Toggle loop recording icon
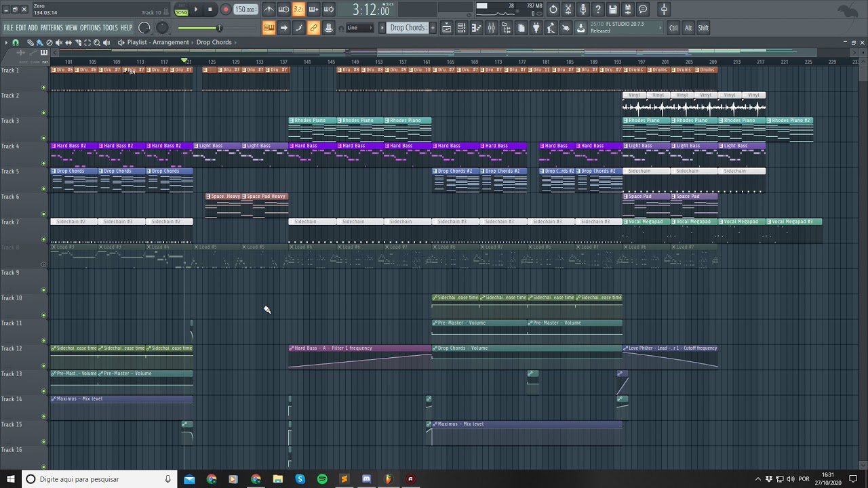This screenshot has width=868, height=488. 328,9
